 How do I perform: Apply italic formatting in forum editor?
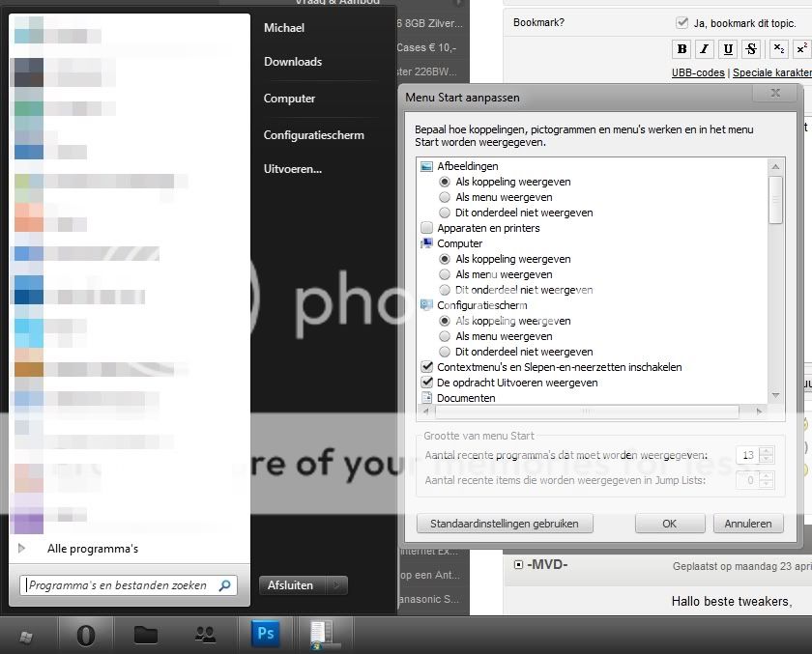[705, 49]
